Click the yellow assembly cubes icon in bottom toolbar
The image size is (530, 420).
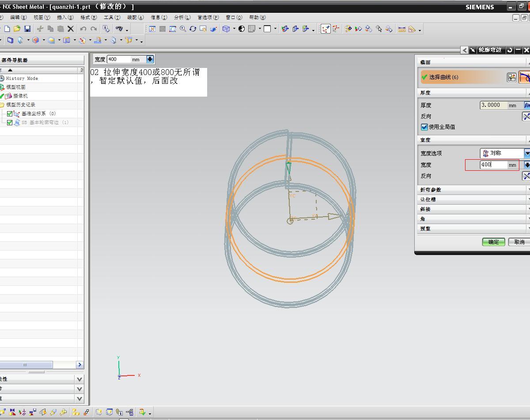(x=76, y=412)
